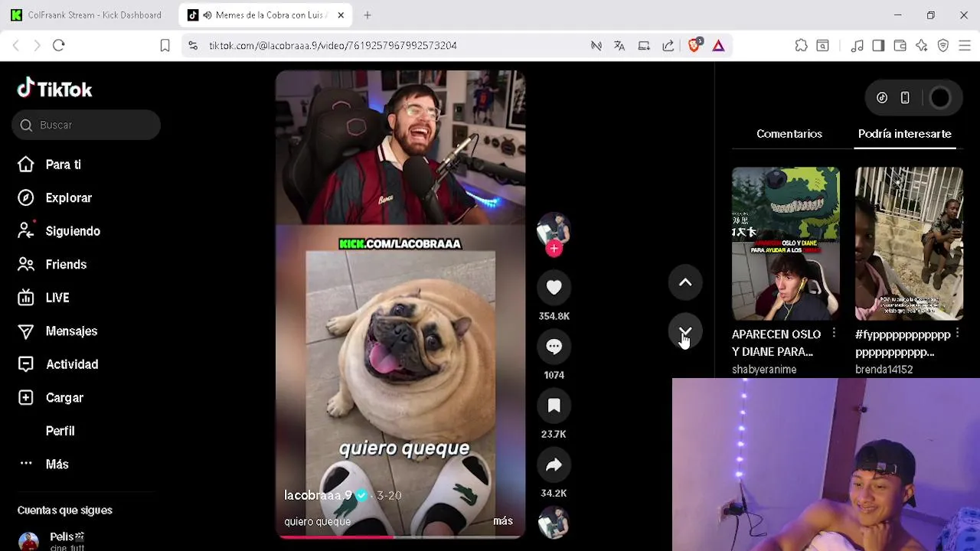This screenshot has height=551, width=980.
Task: Open brenda14152 account link
Action: (x=884, y=370)
